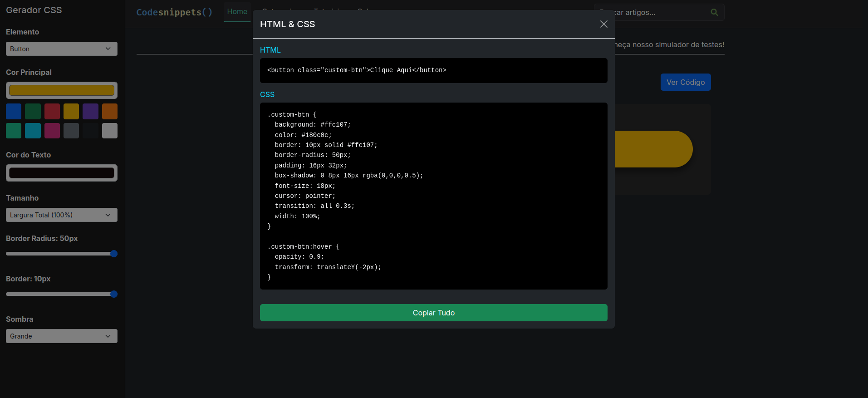Open the Cor do Texto color picker

point(62,173)
